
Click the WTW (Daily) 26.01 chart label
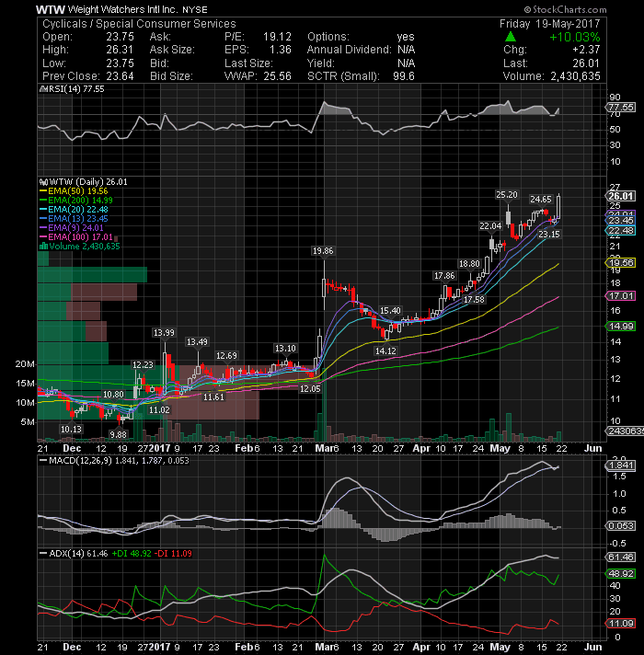point(84,182)
